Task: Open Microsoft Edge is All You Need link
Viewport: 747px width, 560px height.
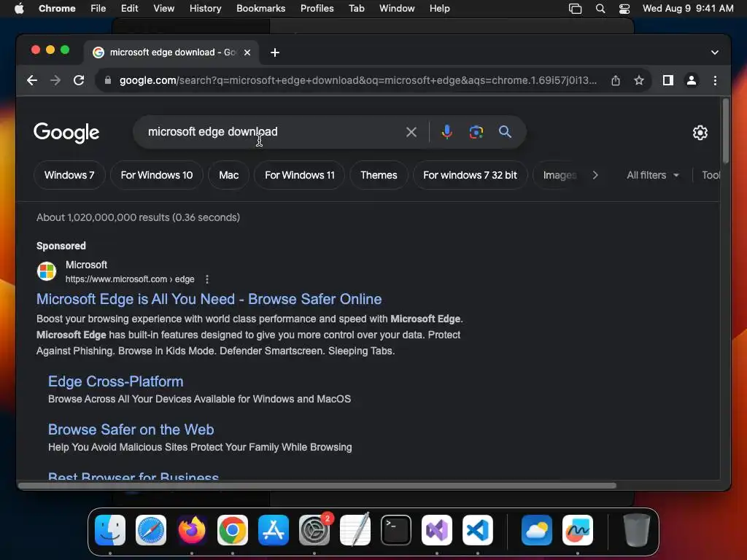Action: [x=209, y=299]
